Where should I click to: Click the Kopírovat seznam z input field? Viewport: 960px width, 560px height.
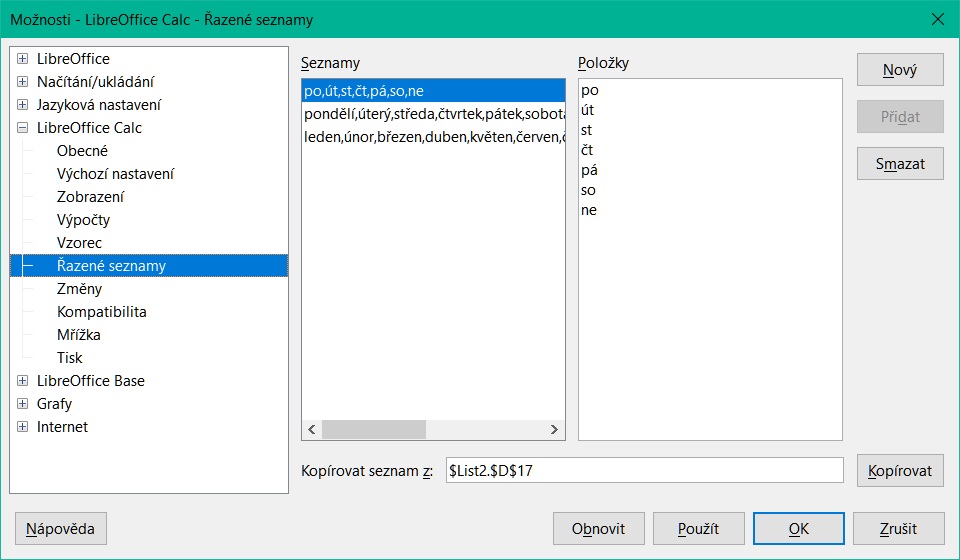[x=645, y=471]
